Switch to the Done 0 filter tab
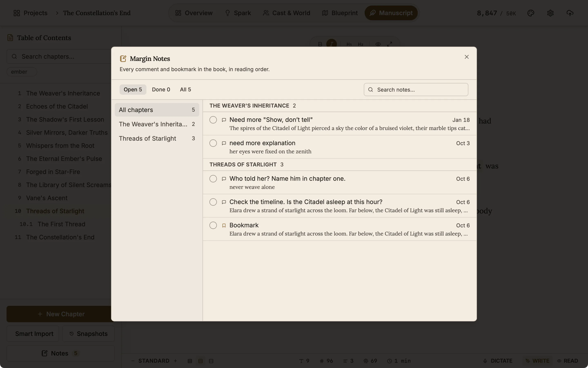The width and height of the screenshot is (588, 368). (161, 90)
